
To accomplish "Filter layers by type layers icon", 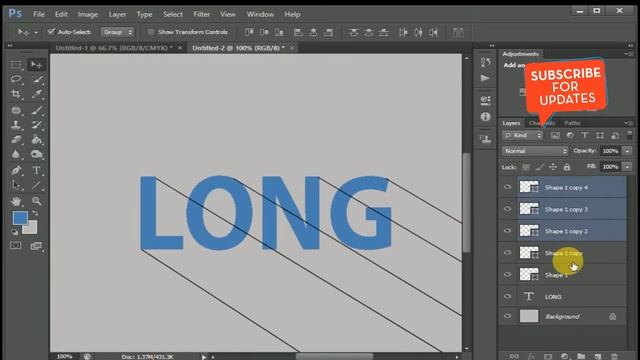I will click(585, 135).
